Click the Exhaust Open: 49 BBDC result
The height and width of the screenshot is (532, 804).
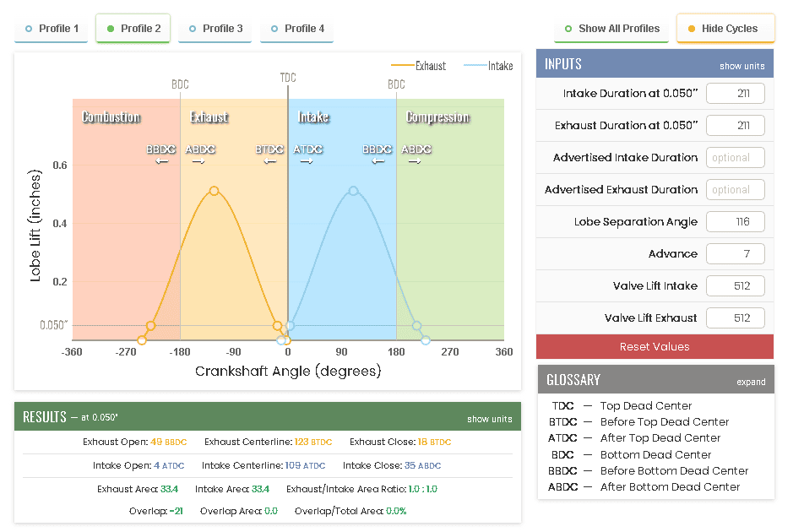coord(135,442)
